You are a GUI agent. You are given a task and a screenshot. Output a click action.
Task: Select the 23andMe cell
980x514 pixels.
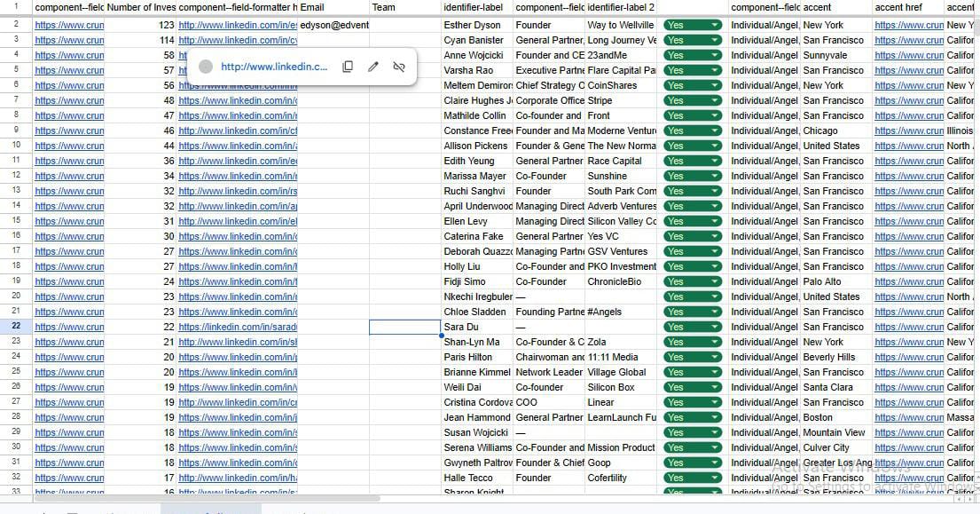[621, 55]
